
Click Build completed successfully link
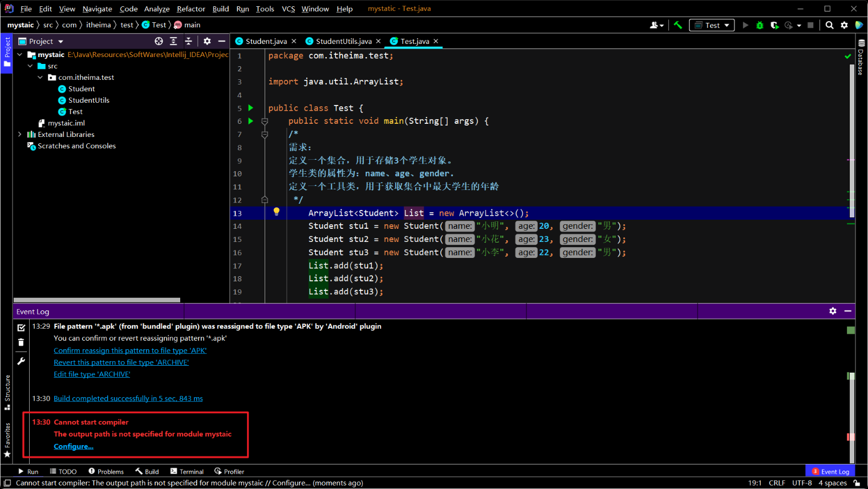click(x=128, y=398)
